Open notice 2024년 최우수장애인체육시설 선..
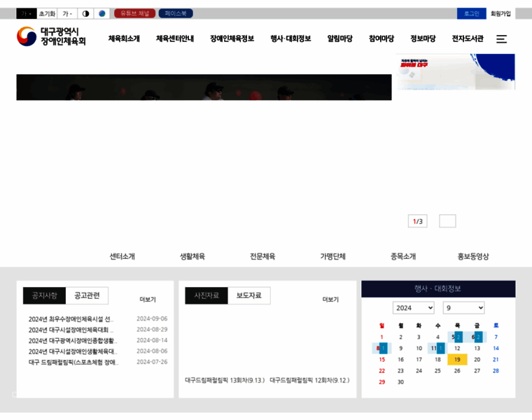 71,319
